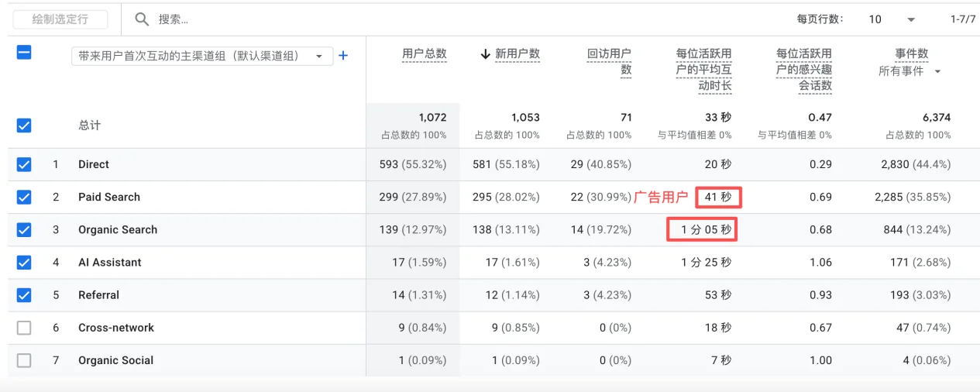Open the 所有事件 event filter dropdown
This screenshot has height=392, width=980.
click(x=910, y=71)
